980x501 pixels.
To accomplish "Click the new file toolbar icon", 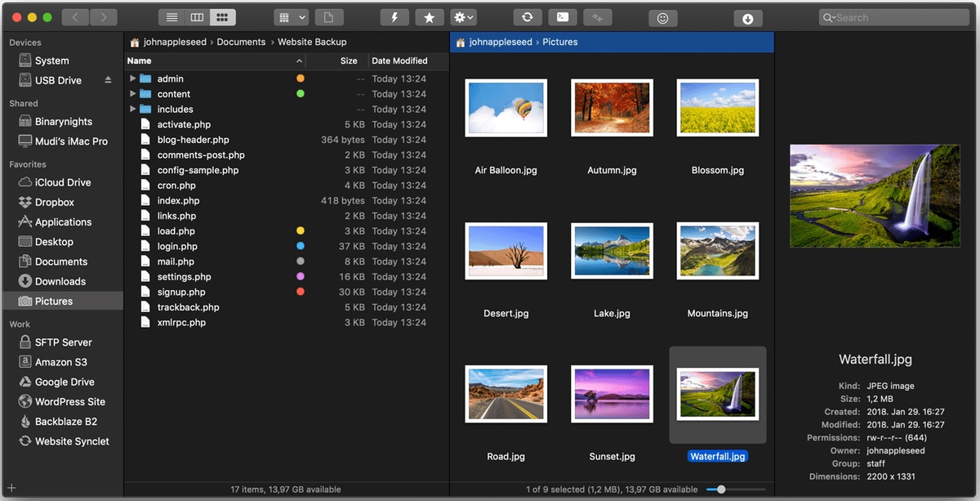I will click(x=328, y=17).
